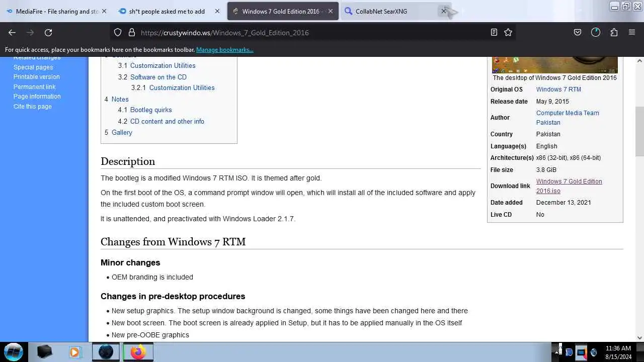This screenshot has width=644, height=362.
Task: Open the volume tray icon
Action: [x=594, y=352]
